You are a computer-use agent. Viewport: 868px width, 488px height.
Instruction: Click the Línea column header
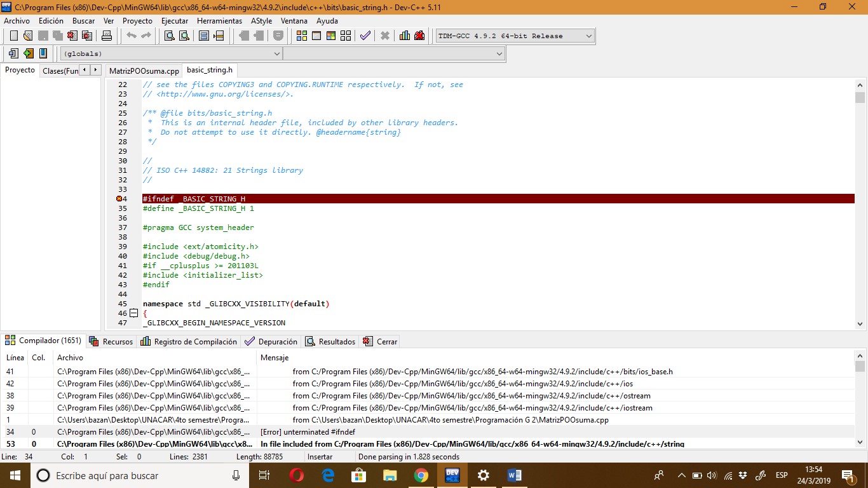pos(15,358)
